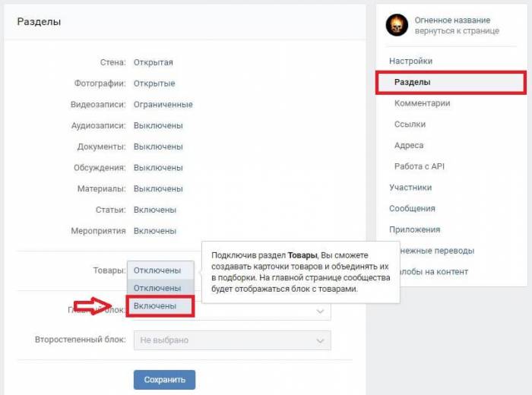Toggle Документы Выключены setting
532x395 pixels.
point(157,147)
